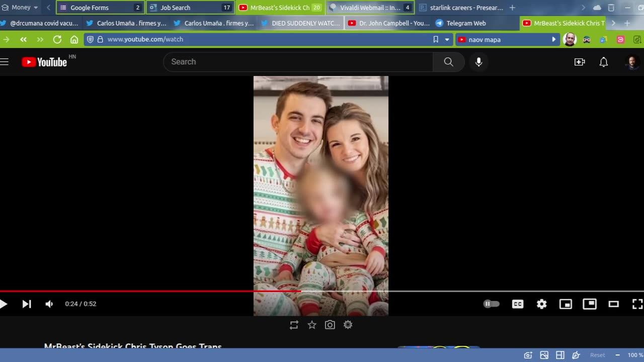
Task: Enter fullscreen mode
Action: (x=637, y=304)
